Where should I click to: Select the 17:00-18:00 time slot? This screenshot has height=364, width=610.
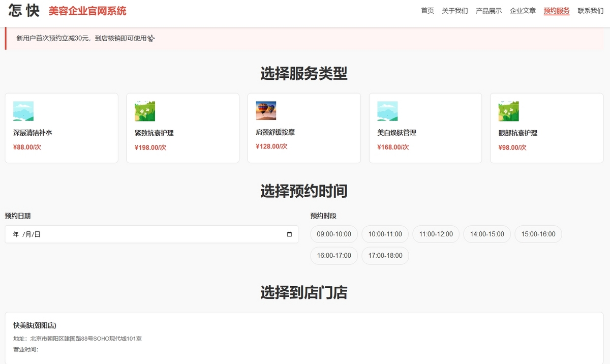(x=385, y=256)
